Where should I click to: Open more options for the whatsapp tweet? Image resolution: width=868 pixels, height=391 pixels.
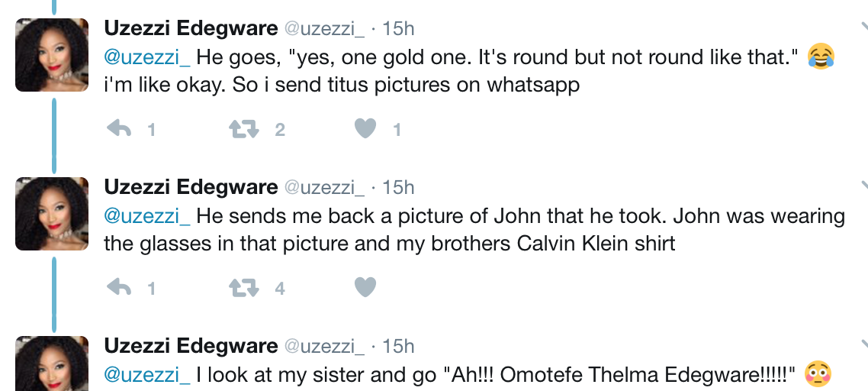coord(863,29)
